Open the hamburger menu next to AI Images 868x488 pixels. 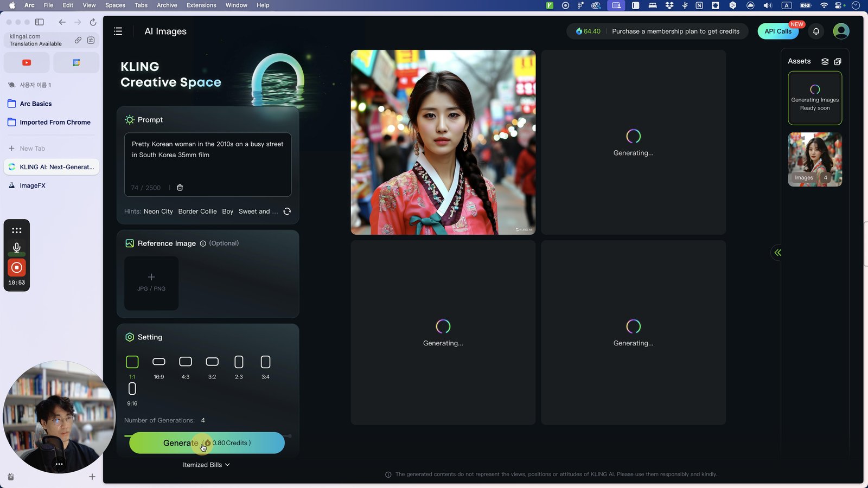118,31
